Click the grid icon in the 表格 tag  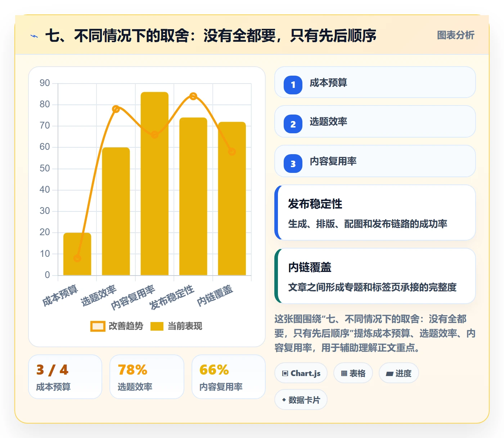coord(344,374)
